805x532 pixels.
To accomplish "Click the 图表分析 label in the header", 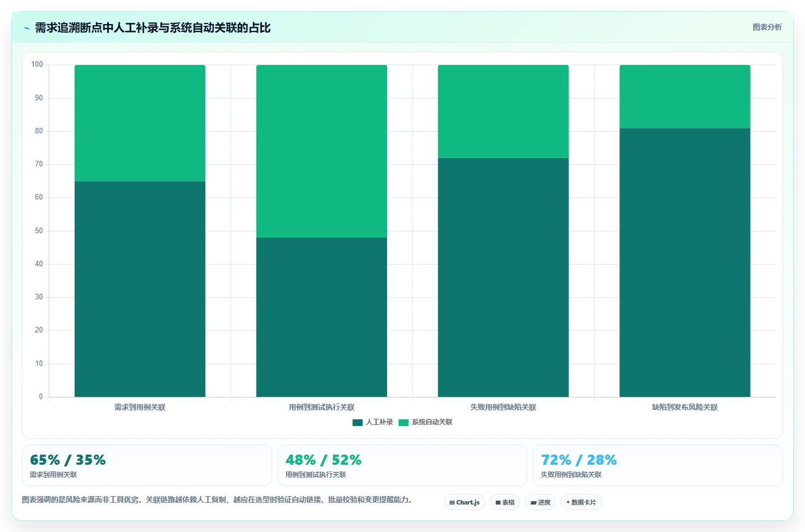I will click(767, 27).
